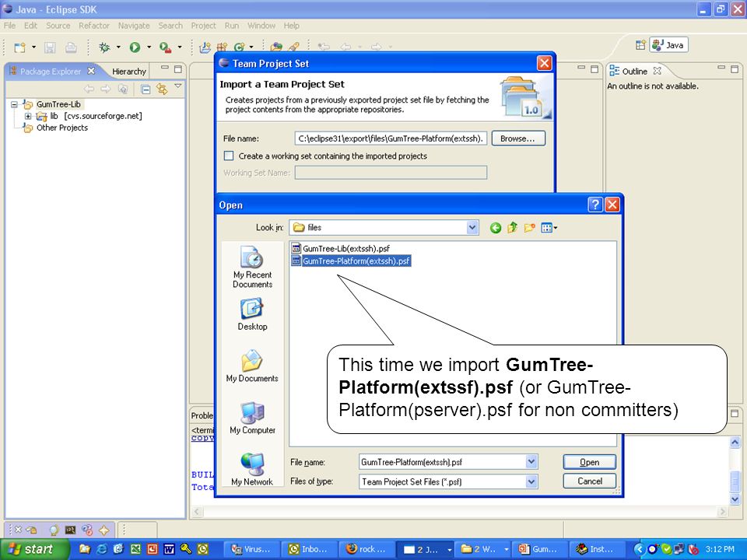Collapse the GumTree-Lib project node
The image size is (747, 560).
(14, 104)
